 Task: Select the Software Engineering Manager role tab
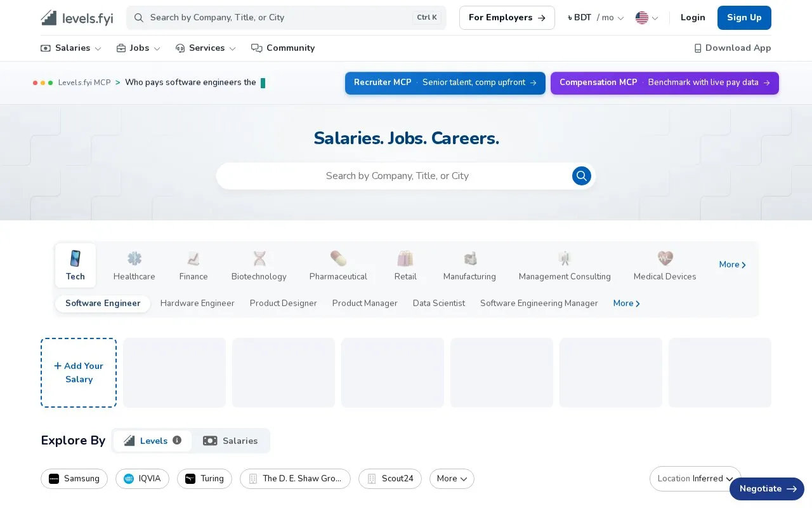[539, 304]
